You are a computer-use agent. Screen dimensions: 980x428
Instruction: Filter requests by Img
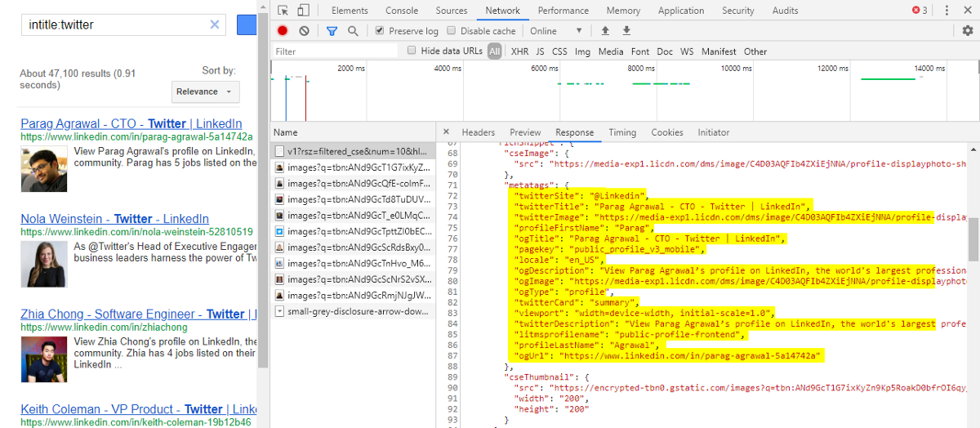(x=582, y=51)
